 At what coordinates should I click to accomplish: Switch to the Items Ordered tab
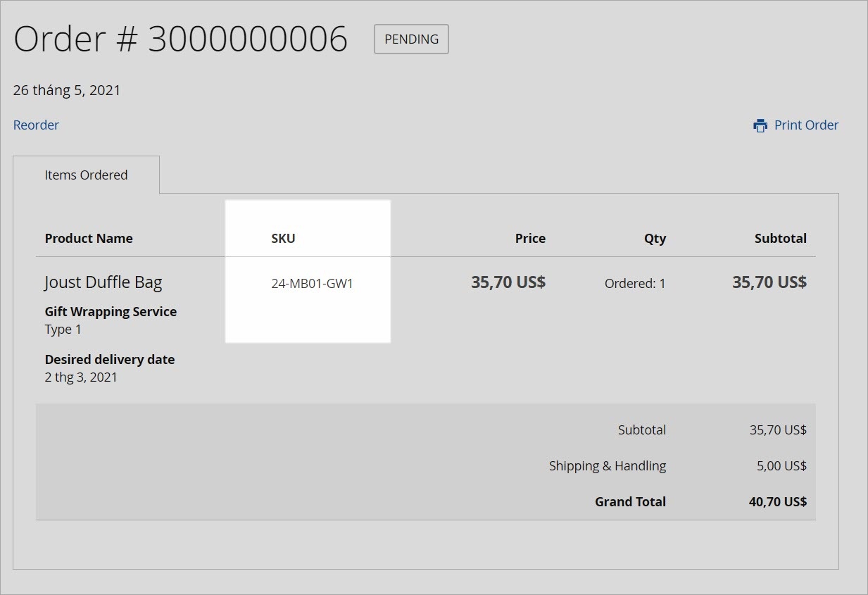(86, 175)
